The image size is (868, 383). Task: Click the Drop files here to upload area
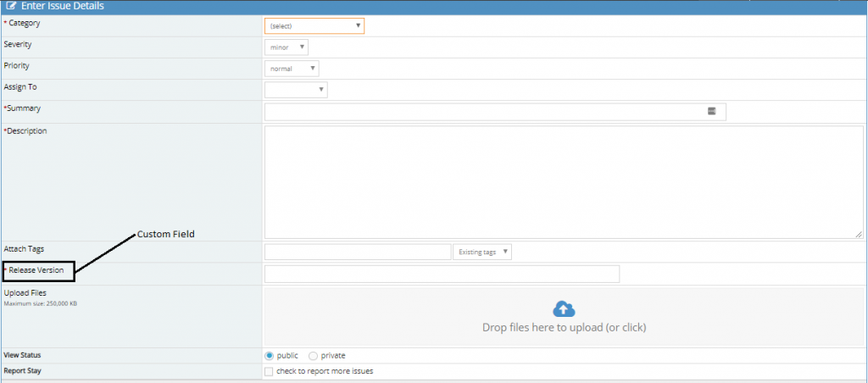(x=563, y=327)
